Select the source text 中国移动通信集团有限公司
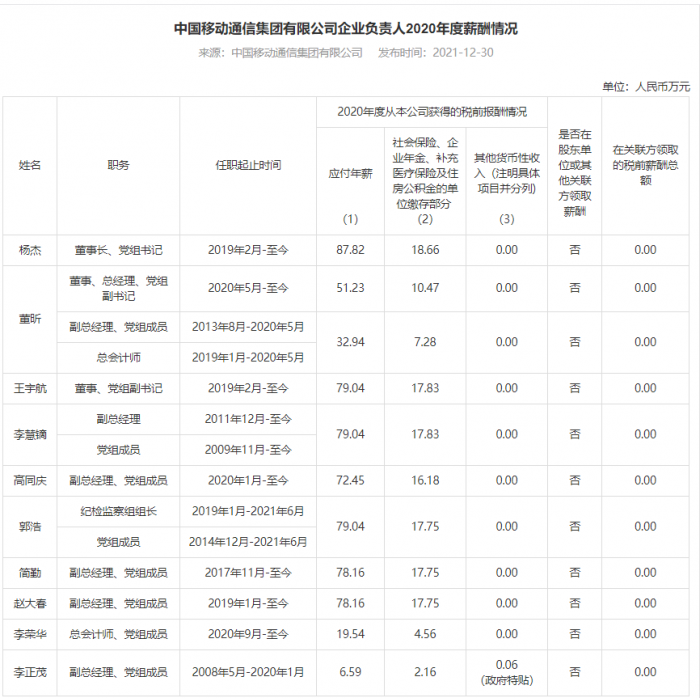 (297, 53)
